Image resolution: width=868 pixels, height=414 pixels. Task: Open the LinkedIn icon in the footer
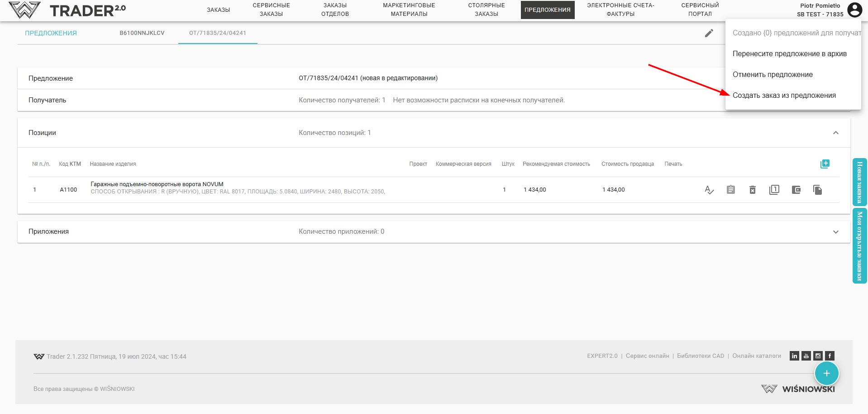(794, 356)
